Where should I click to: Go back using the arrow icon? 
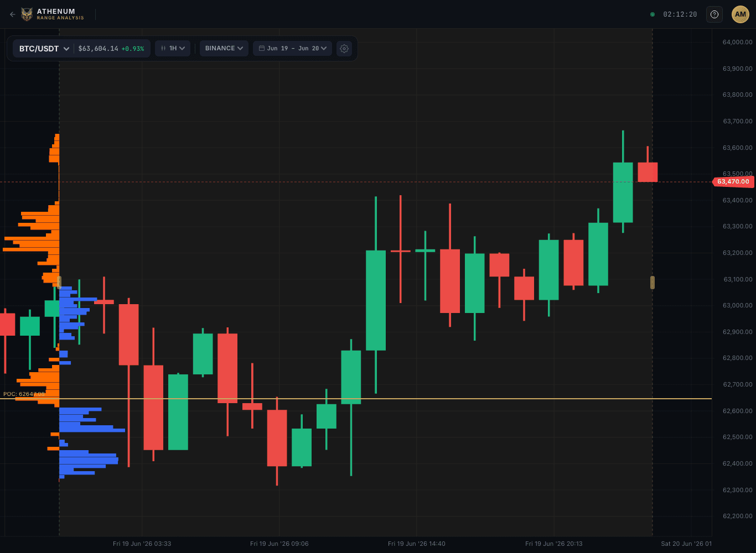(x=13, y=14)
